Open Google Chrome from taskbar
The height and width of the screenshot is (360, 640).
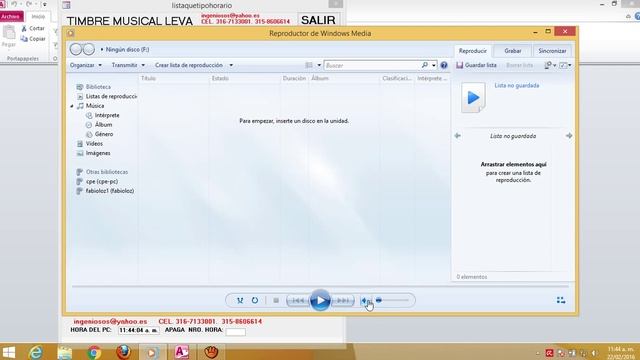point(94,352)
